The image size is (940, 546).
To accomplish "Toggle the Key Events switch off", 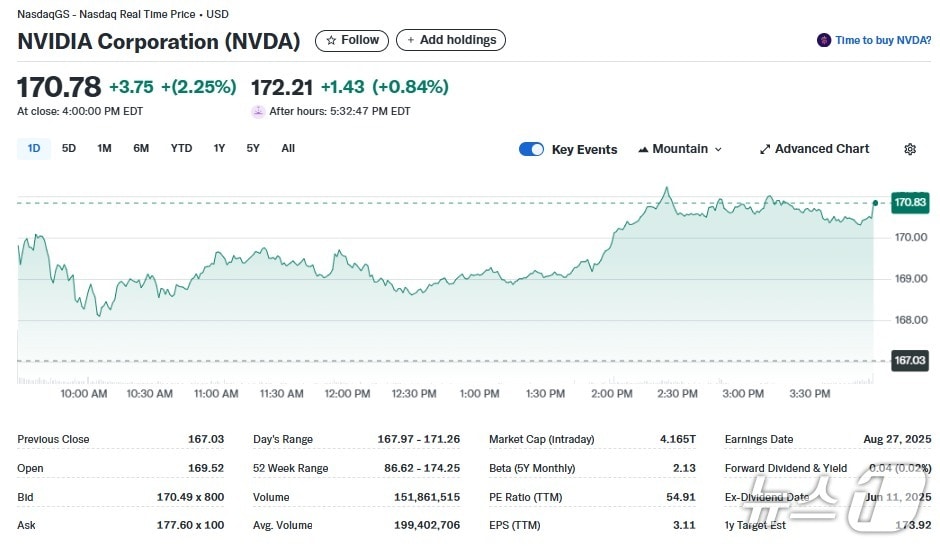I will click(x=531, y=149).
